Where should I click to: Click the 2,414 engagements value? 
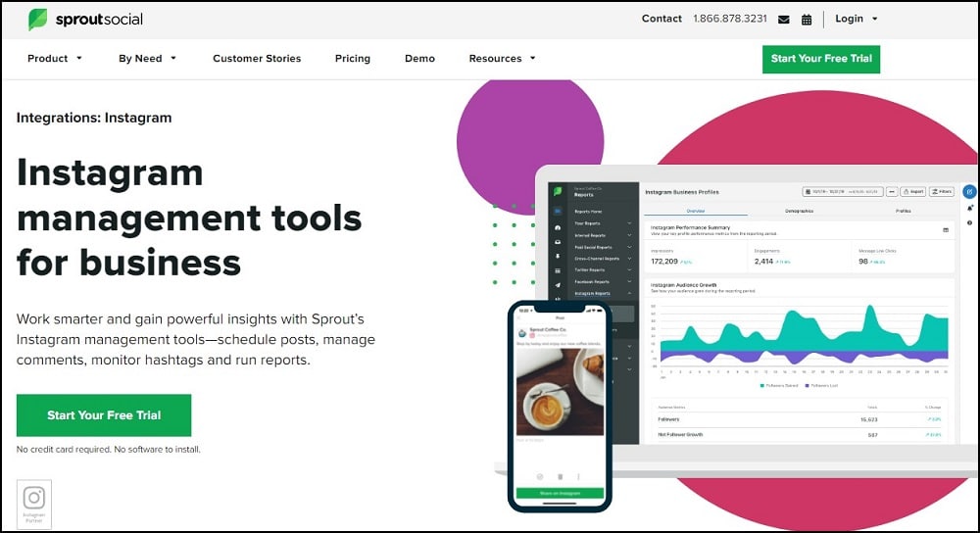[763, 262]
